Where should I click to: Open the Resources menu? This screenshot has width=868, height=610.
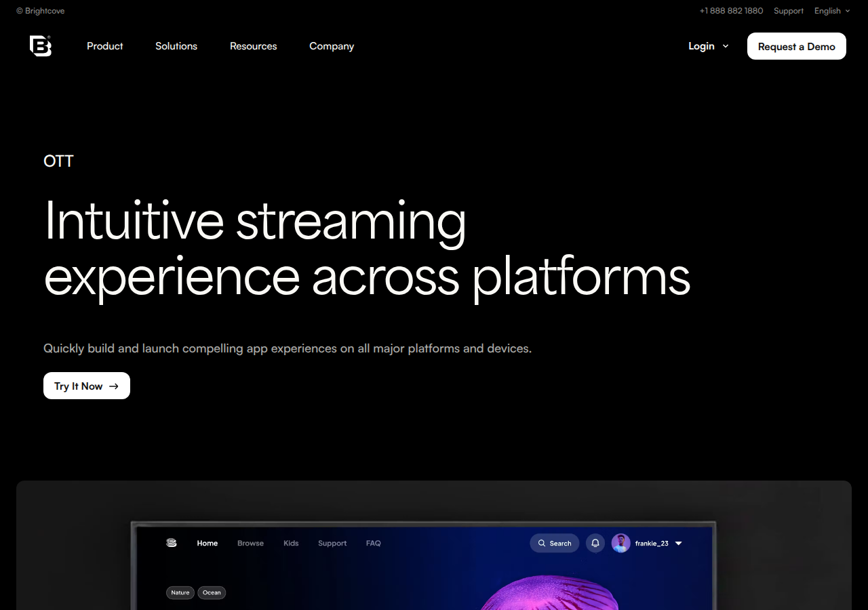point(253,46)
